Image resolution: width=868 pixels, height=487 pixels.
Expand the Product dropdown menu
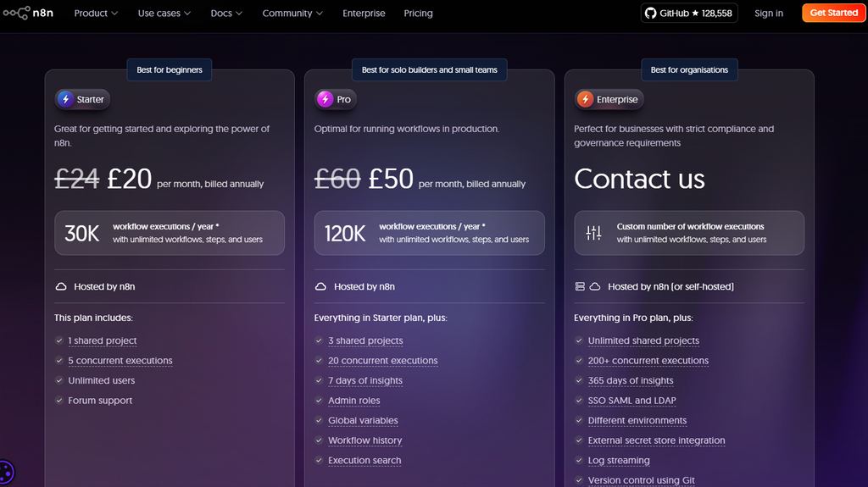click(x=96, y=14)
